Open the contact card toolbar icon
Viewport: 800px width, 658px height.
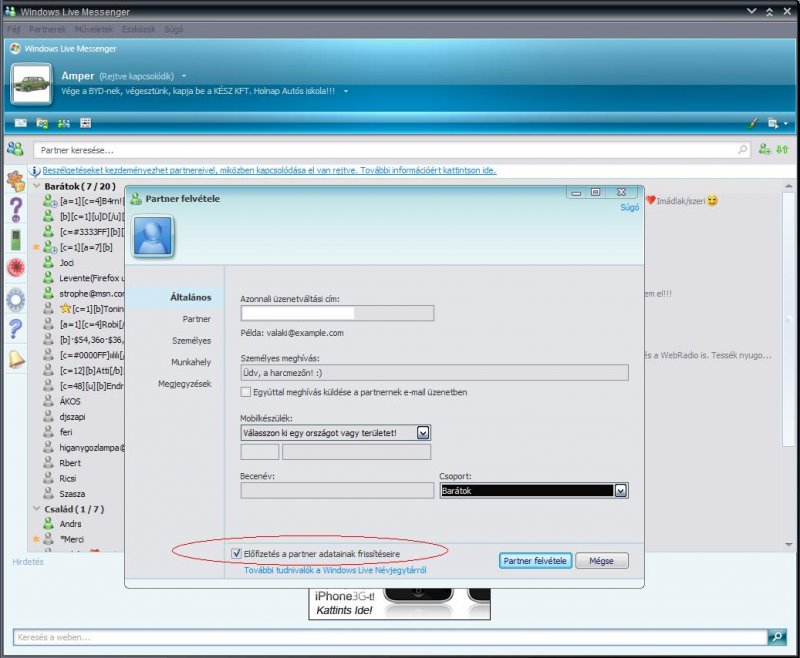pos(64,123)
